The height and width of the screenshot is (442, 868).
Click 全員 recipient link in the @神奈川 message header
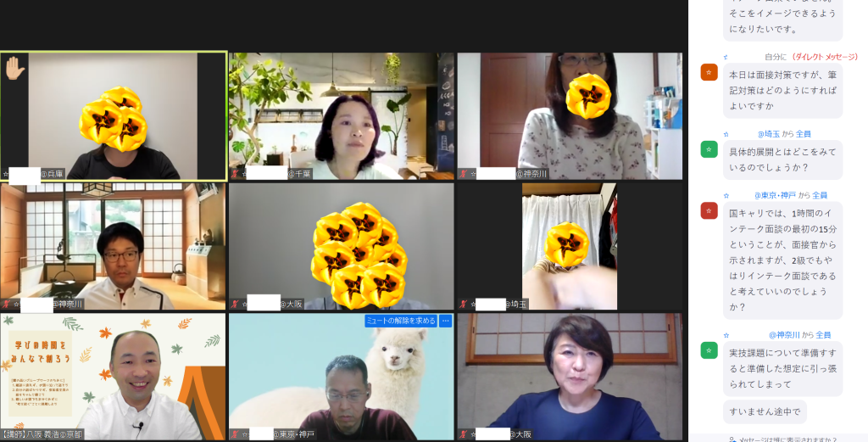coord(823,334)
